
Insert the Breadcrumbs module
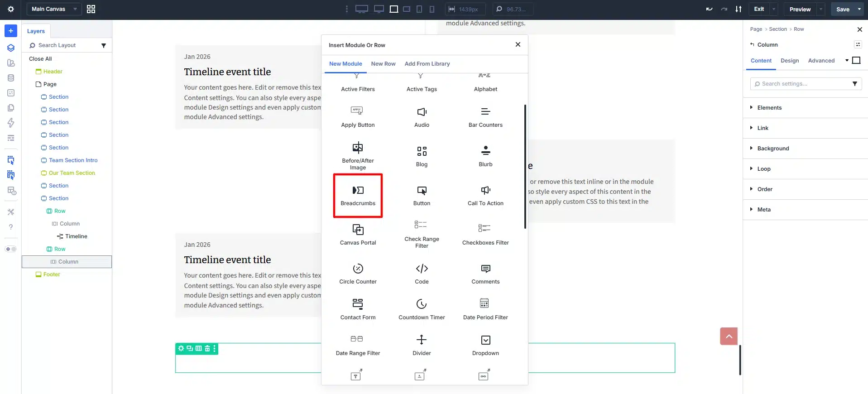pyautogui.click(x=358, y=196)
